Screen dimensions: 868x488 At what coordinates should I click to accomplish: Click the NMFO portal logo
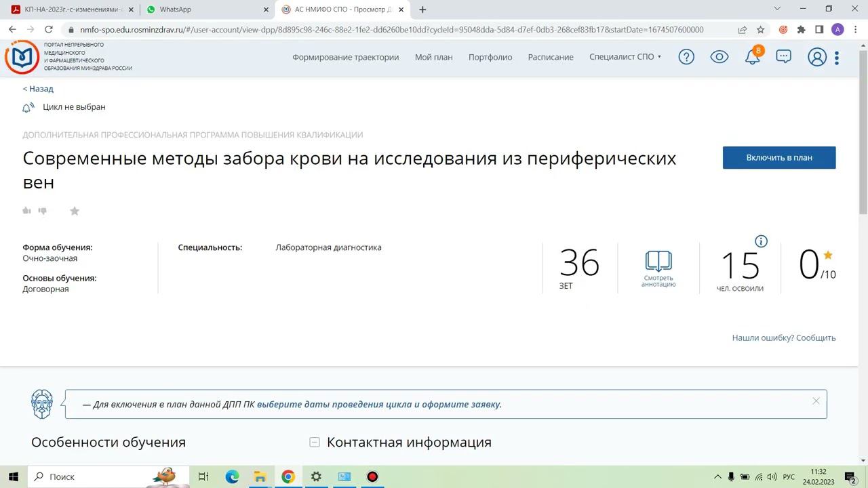tap(22, 57)
